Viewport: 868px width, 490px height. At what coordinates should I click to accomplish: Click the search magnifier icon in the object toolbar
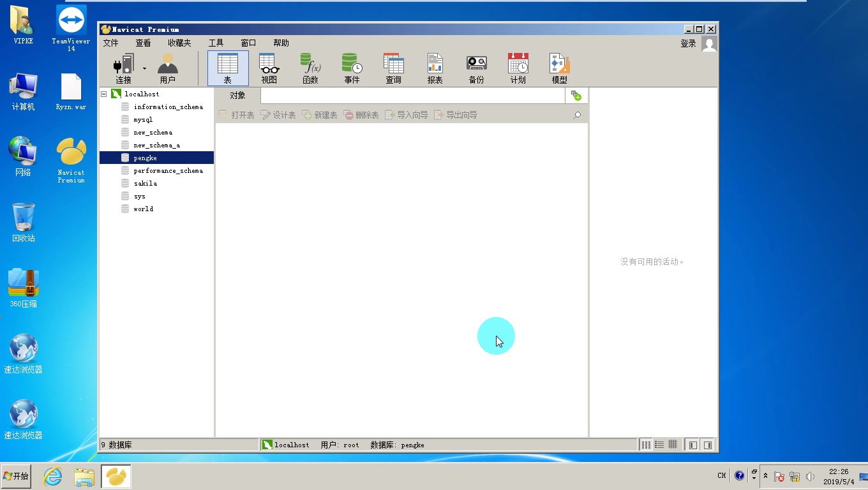pyautogui.click(x=577, y=115)
